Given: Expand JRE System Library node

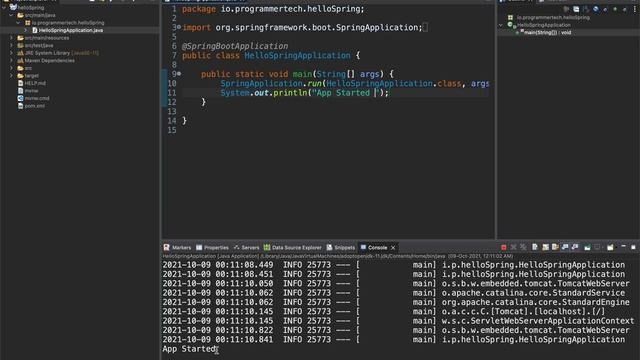Looking at the screenshot, I should tap(11, 53).
